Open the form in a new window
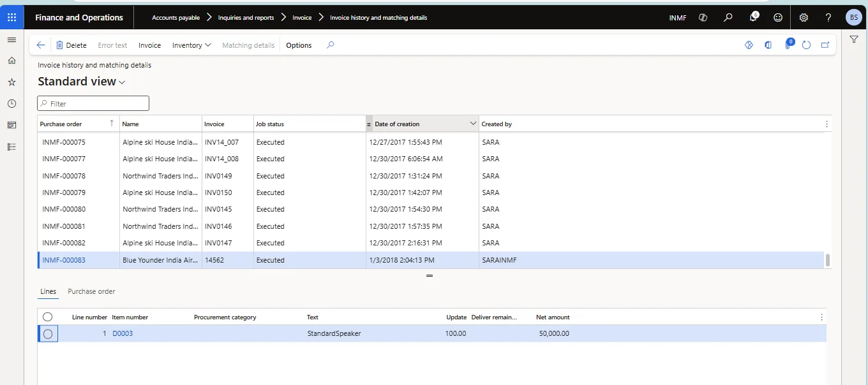The image size is (868, 385). (825, 45)
